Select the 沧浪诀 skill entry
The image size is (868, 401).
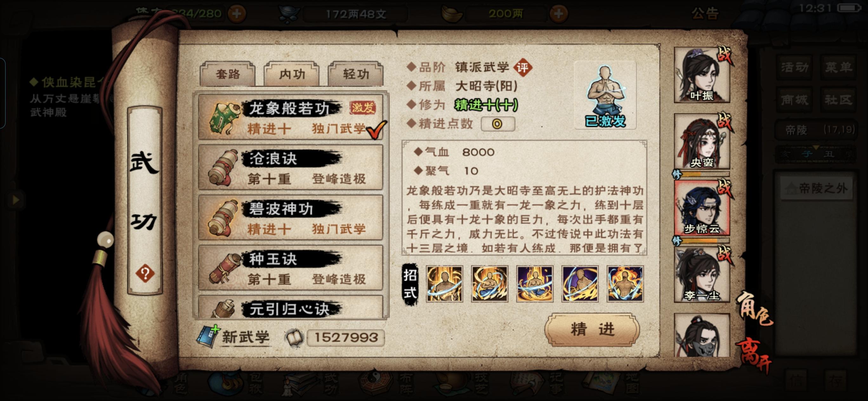291,168
